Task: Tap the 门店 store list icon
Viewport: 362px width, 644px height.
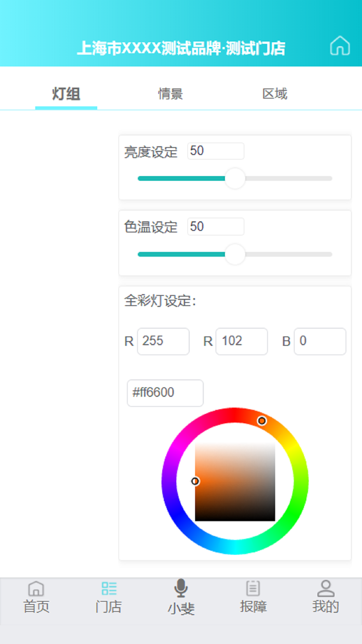Action: pos(109,589)
